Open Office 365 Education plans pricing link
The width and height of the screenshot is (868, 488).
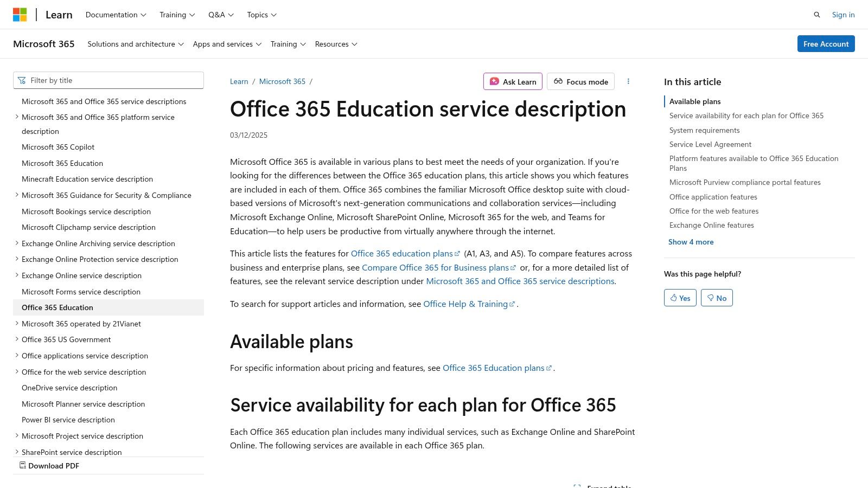497,368
